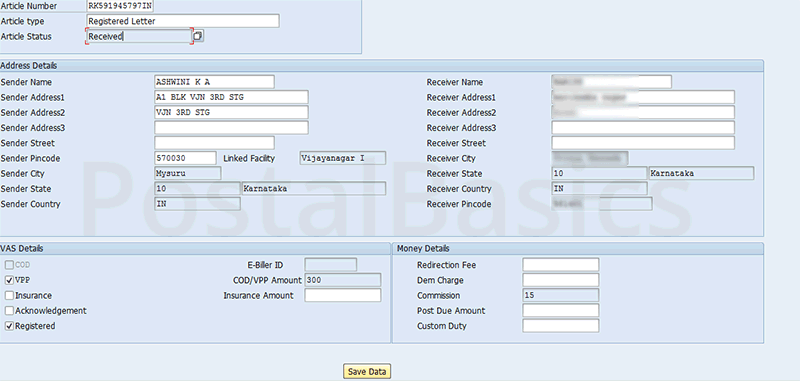
Task: Click the Receiver Pincode label
Action: pyautogui.click(x=459, y=204)
